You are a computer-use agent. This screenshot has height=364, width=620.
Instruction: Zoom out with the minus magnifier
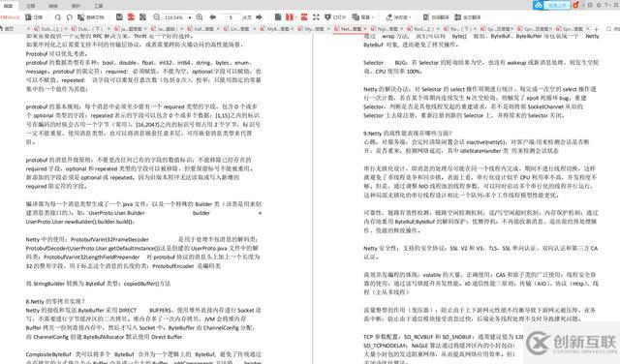[157, 17]
